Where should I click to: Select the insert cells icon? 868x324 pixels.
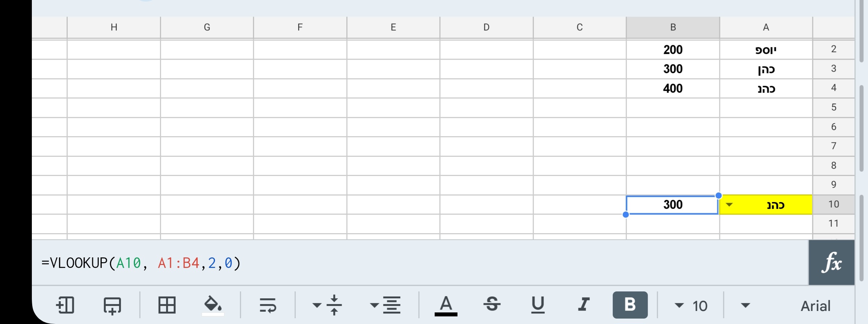pyautogui.click(x=66, y=305)
